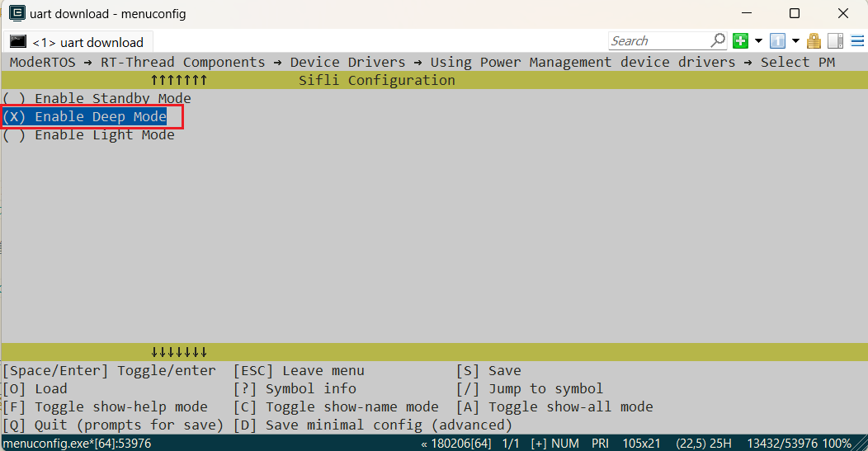Viewport: 868px width, 451px height.
Task: Click the padlock lock-console icon
Action: (814, 40)
